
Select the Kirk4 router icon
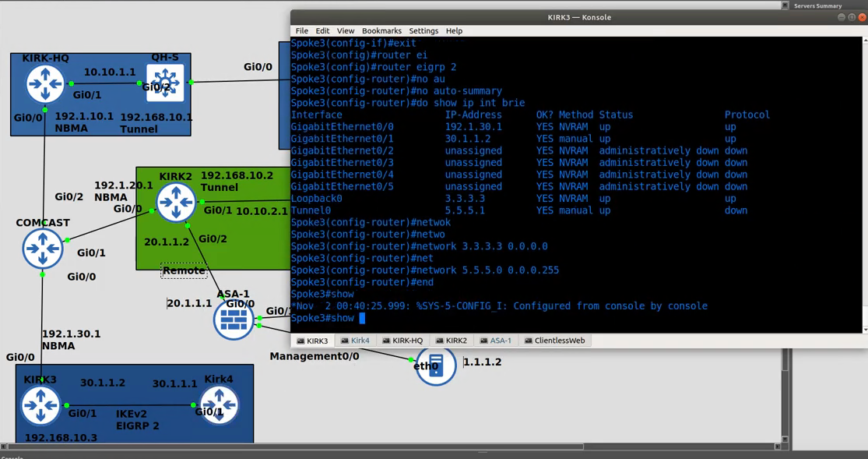(218, 405)
